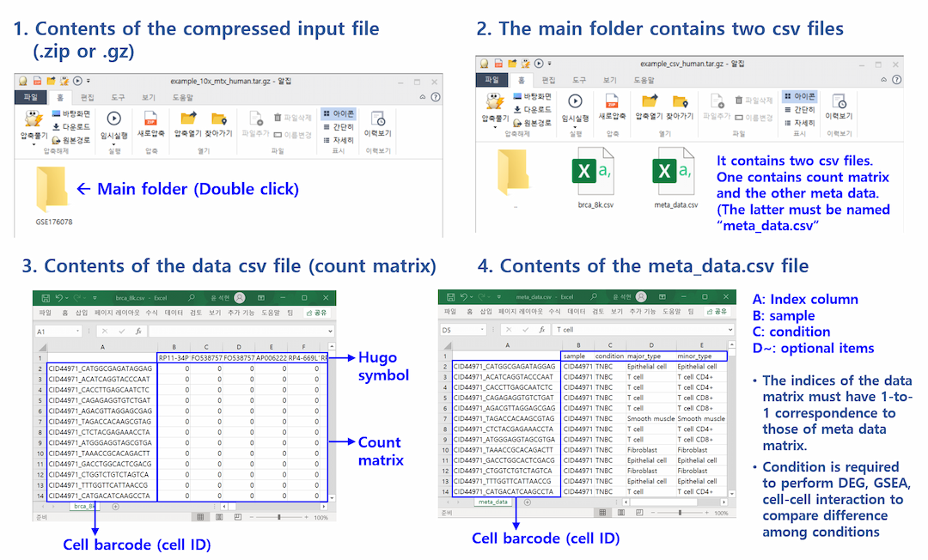The image size is (928, 560).
Task: Click the 공유 (Share) button in Excel
Action: click(x=316, y=313)
